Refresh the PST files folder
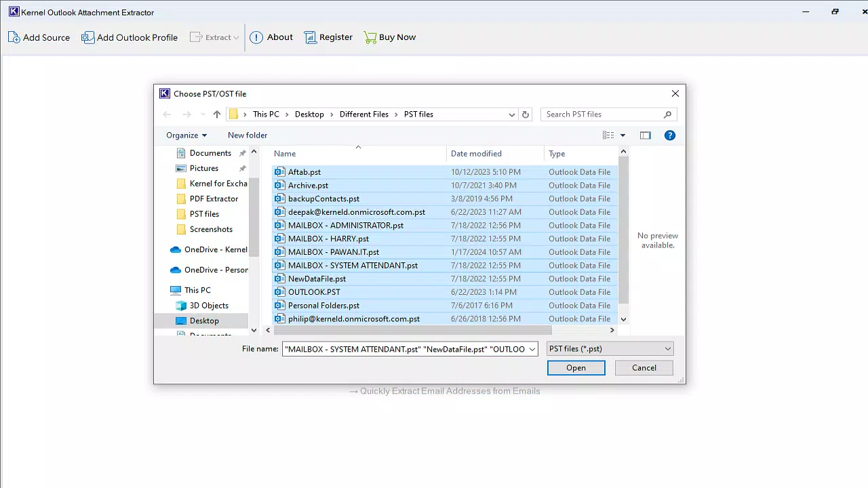Screen dimensions: 868x488 (526, 115)
